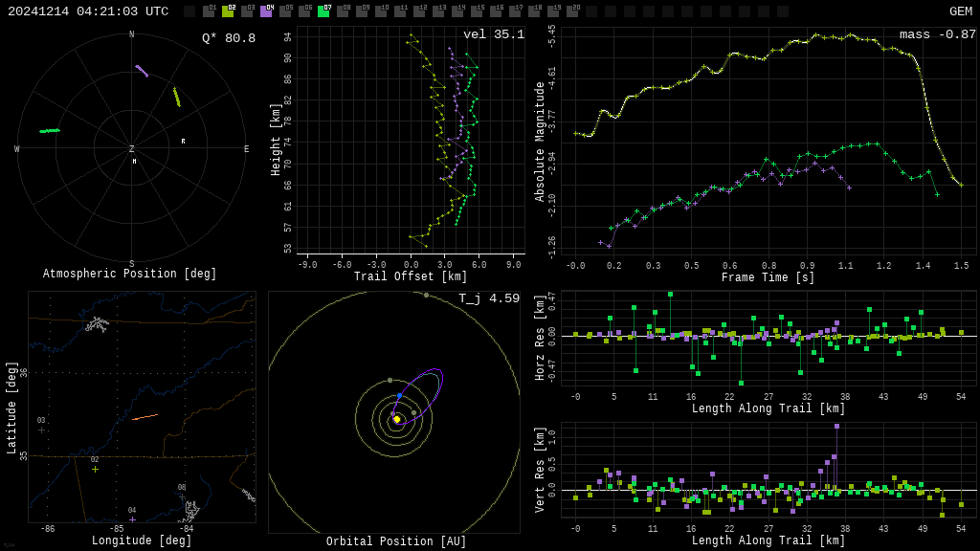980x551 pixels.
Task: Click the zenith Z label at polar center
Action: 132,149
